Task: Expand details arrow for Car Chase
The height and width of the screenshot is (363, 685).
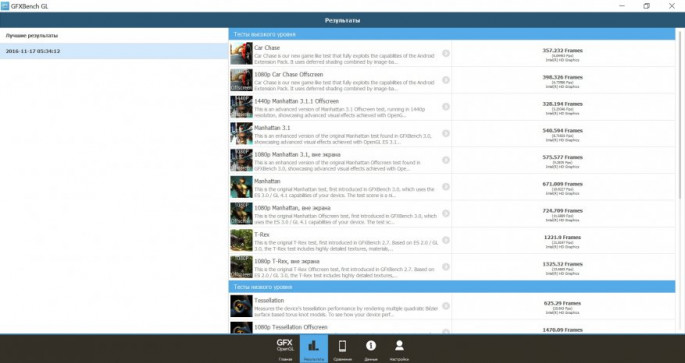Action: [x=446, y=53]
